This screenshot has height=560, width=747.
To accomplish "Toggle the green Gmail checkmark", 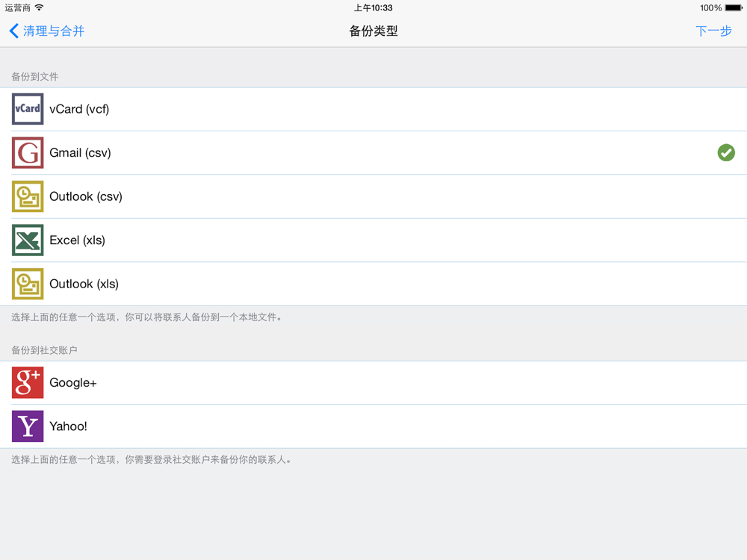I will click(x=726, y=153).
